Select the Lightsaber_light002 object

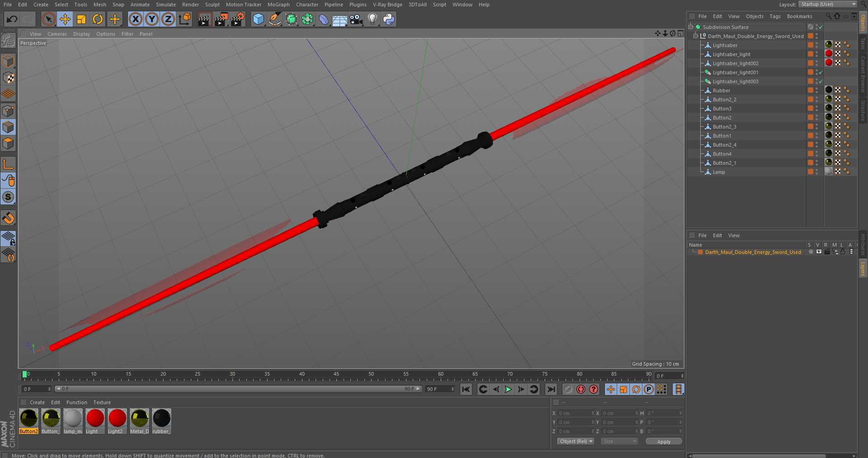735,63
